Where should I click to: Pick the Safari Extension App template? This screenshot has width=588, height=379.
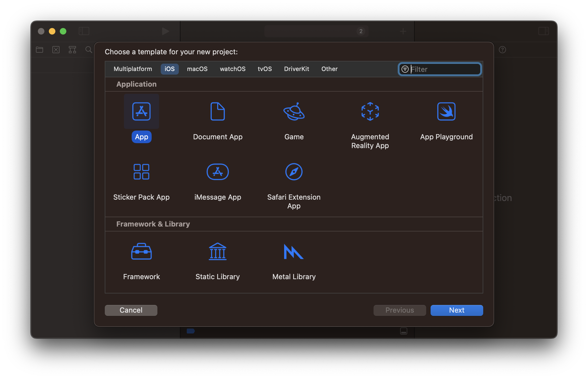tap(294, 172)
